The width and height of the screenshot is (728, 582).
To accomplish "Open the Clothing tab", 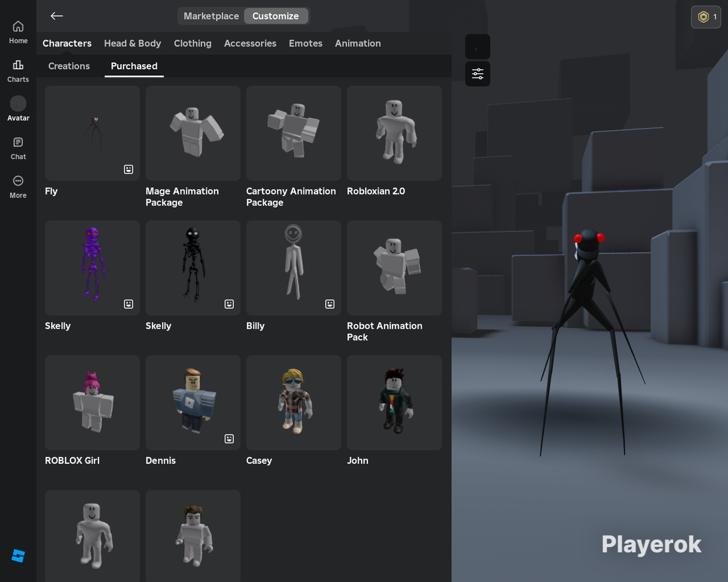I will pos(193,43).
